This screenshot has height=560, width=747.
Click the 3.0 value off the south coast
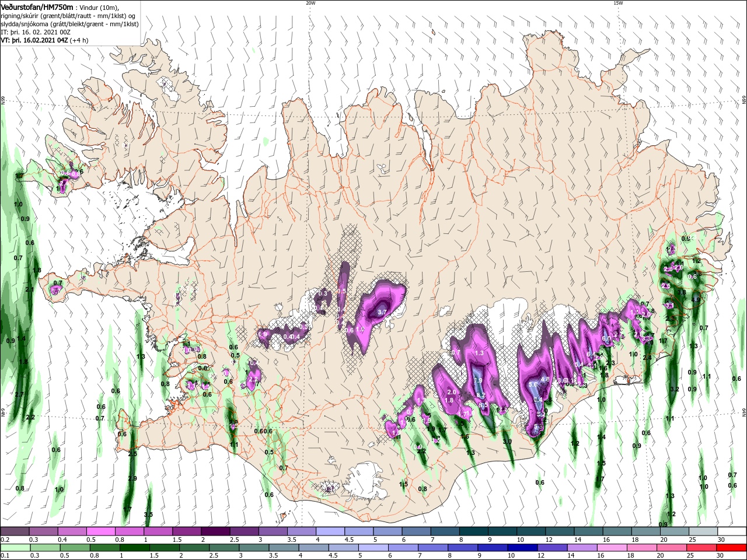(x=507, y=442)
